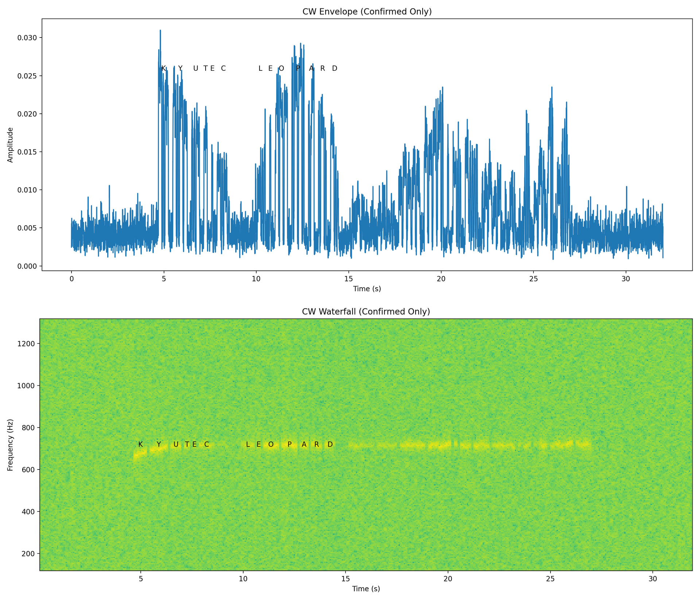This screenshot has height=600, width=700.
Task: Click the 'C' label in the waterfall plot
Action: (x=207, y=444)
